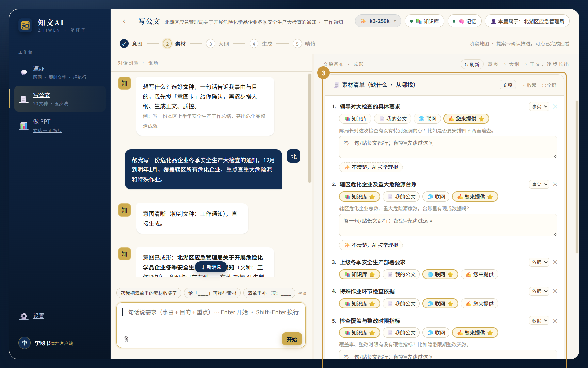Click the 知 avatar next to 意图清晰 message
588x368 pixels.
[124, 210]
